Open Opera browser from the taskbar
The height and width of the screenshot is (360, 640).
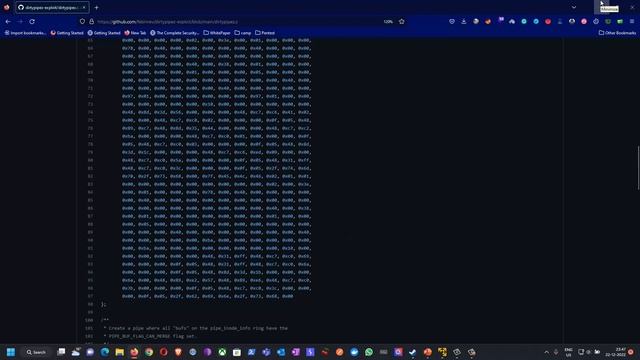(x=164, y=352)
